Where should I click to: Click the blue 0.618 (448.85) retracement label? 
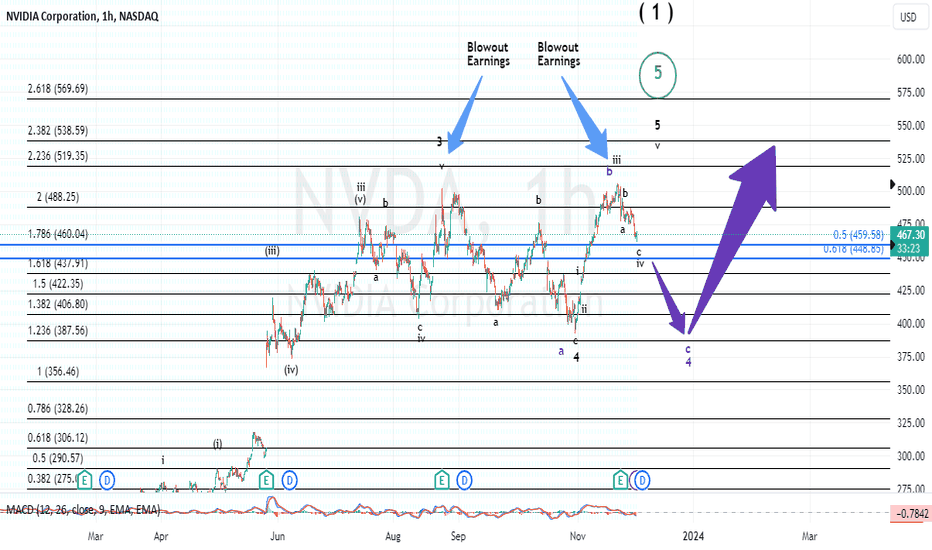[854, 249]
